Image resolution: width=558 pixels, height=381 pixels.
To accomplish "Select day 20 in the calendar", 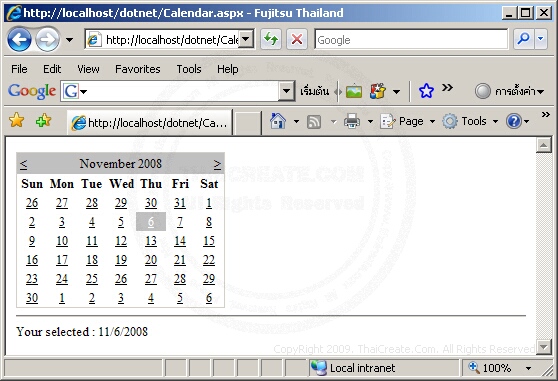I will tap(151, 260).
